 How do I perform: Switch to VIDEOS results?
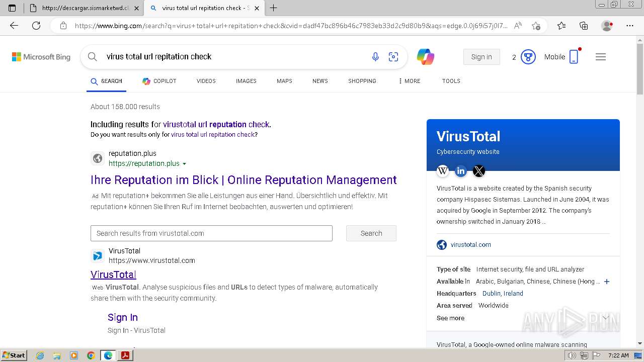click(206, 81)
